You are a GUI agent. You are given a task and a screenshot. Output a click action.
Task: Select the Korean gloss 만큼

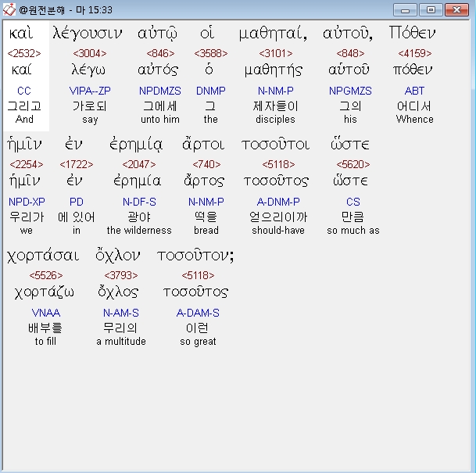pyautogui.click(x=353, y=217)
